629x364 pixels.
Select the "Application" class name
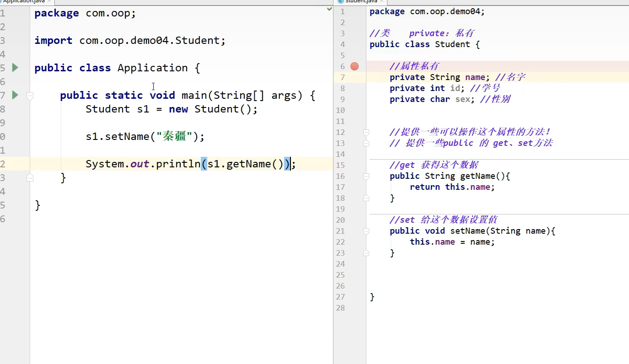[152, 68]
